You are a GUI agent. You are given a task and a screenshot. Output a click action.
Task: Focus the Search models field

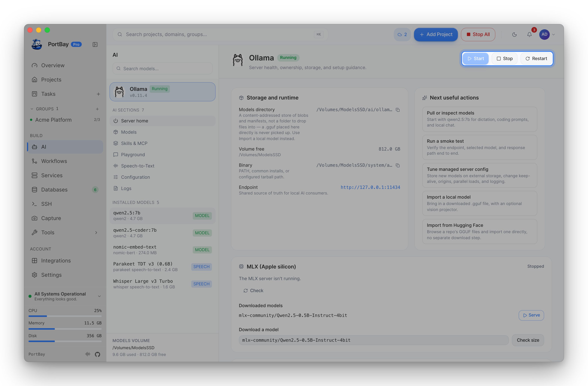click(x=162, y=69)
